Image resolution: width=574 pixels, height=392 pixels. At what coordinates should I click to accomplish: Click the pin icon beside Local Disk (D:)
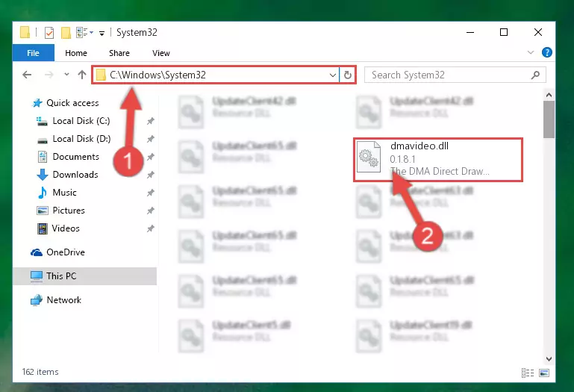coord(151,139)
